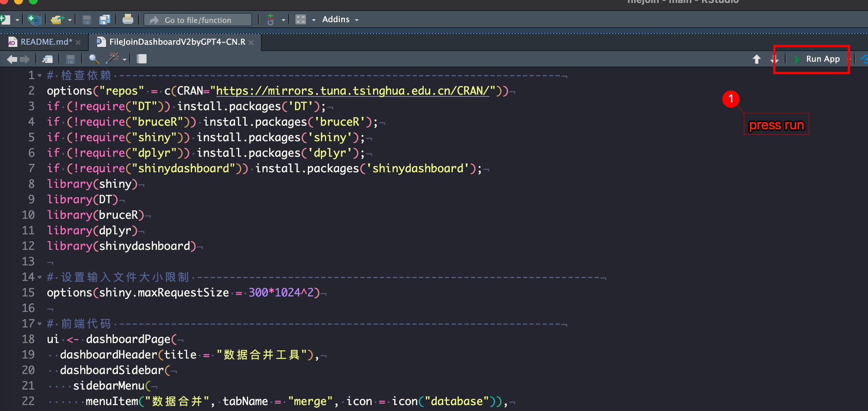Open find and replace magnifier
Screen dimensions: 868x411
[x=94, y=59]
